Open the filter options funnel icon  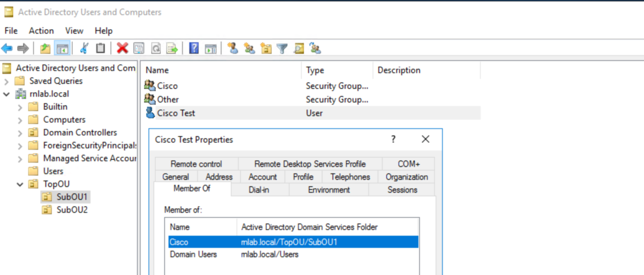coord(282,48)
